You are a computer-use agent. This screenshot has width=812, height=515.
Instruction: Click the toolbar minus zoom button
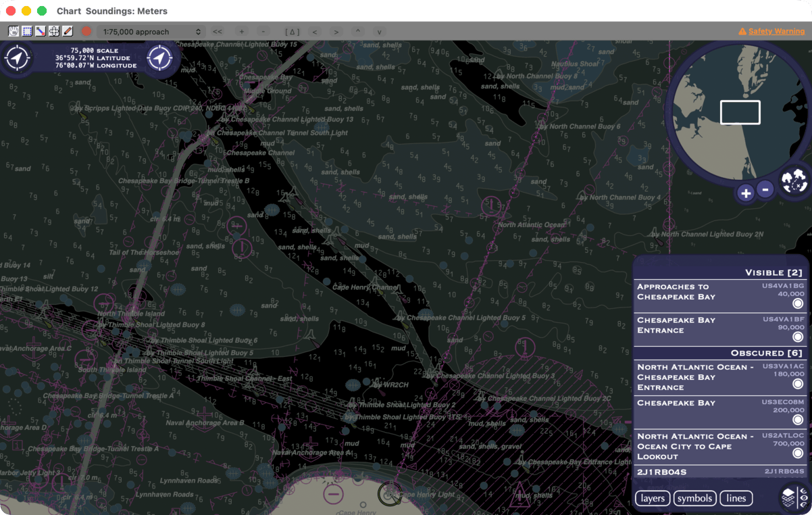point(263,32)
